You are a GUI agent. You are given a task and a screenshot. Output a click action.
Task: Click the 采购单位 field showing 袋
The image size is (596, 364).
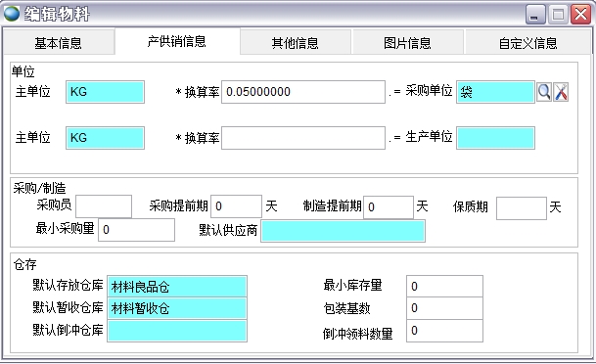pos(495,92)
